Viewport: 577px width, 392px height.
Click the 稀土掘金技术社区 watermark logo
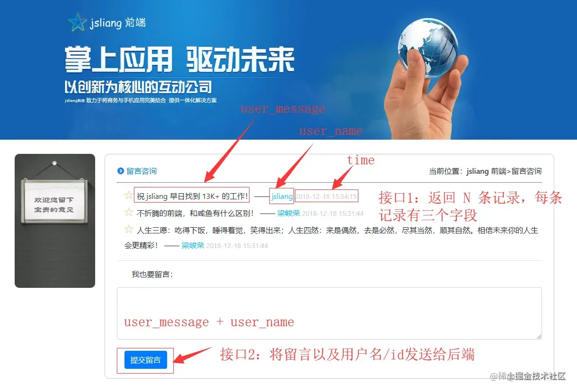(x=528, y=376)
